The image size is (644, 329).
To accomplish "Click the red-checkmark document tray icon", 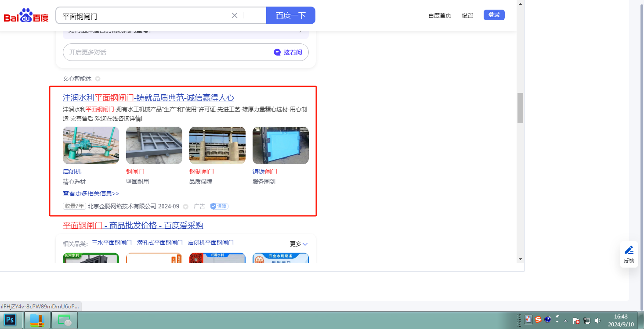I will (x=529, y=319).
